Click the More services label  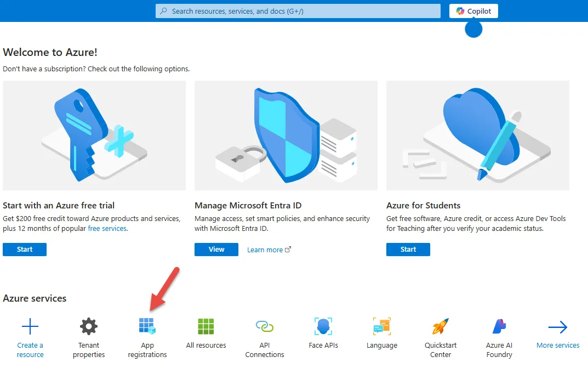(558, 345)
